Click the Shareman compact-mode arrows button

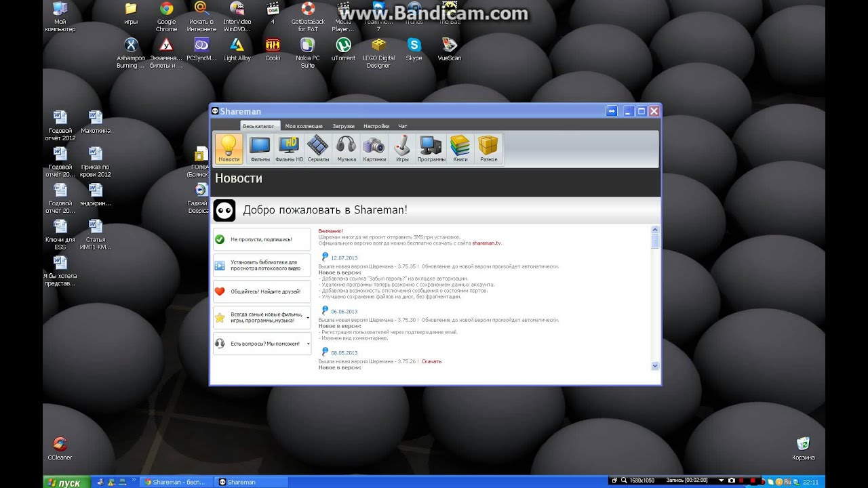tap(611, 111)
